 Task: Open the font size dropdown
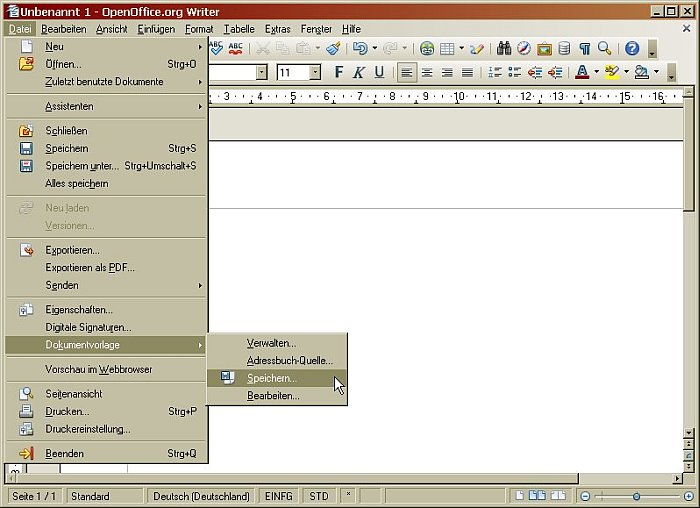(x=315, y=72)
